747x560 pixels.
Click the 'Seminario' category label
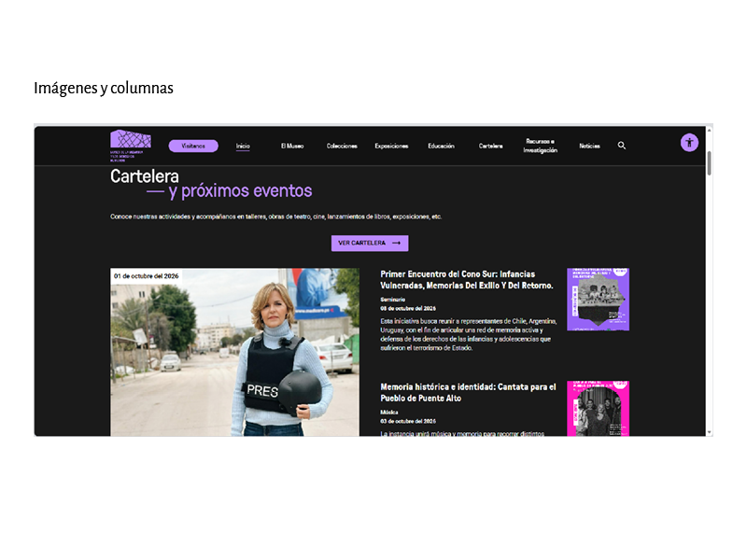tap(392, 300)
